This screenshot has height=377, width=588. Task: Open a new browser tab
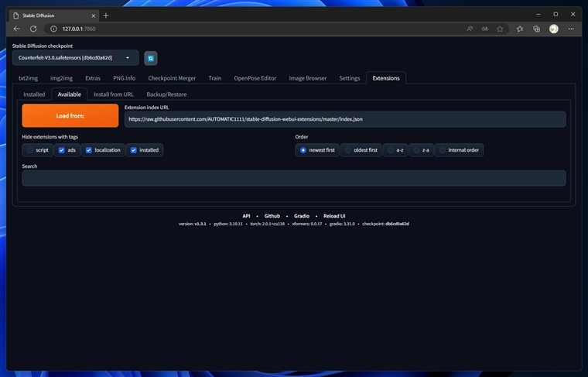click(x=106, y=15)
